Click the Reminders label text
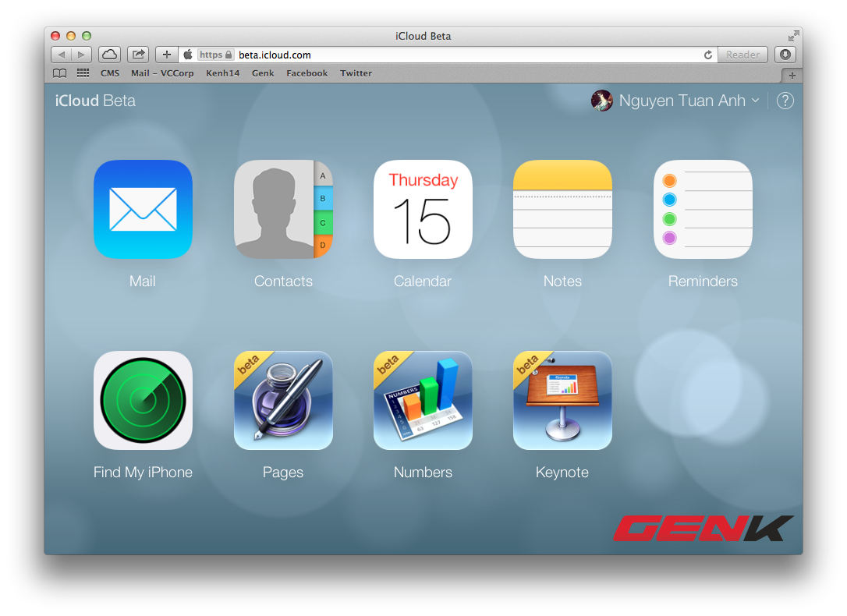This screenshot has width=847, height=616. [703, 281]
